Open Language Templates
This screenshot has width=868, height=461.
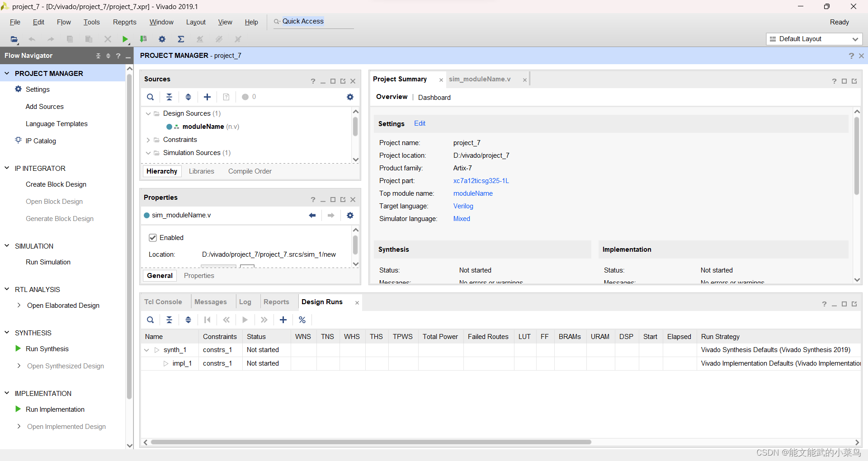(x=57, y=124)
